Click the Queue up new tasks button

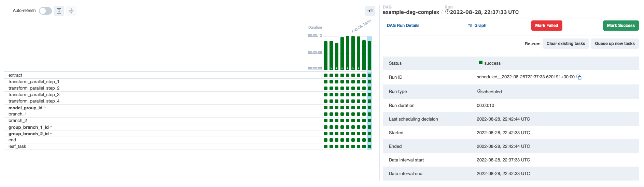(x=615, y=44)
